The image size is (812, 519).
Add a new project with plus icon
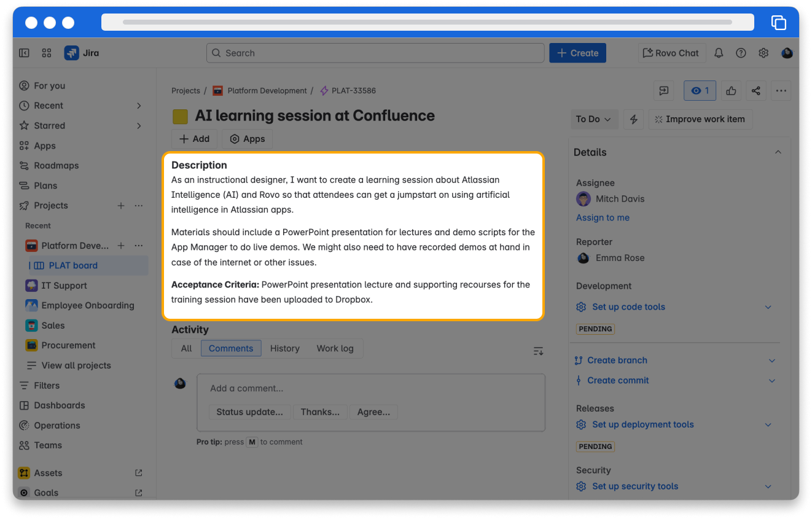pyautogui.click(x=121, y=206)
